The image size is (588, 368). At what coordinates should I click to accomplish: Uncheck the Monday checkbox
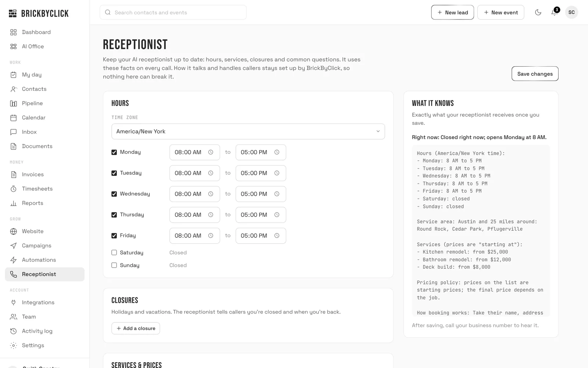[x=114, y=152]
